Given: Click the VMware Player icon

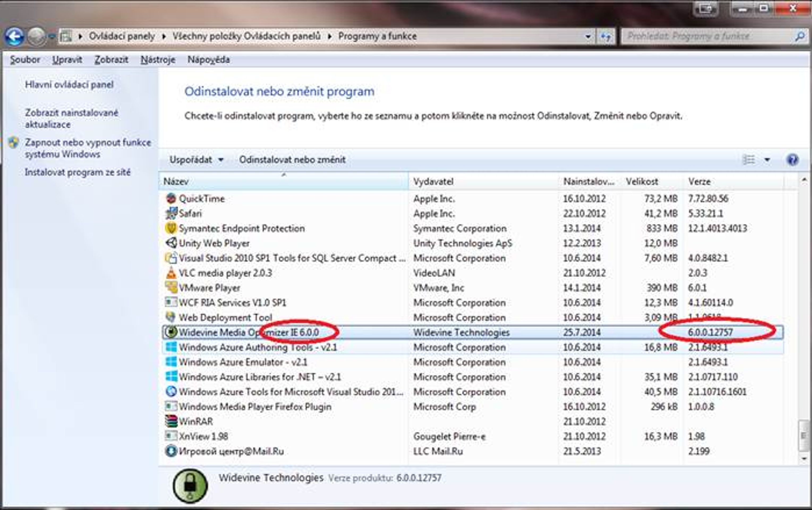Looking at the screenshot, I should [171, 287].
